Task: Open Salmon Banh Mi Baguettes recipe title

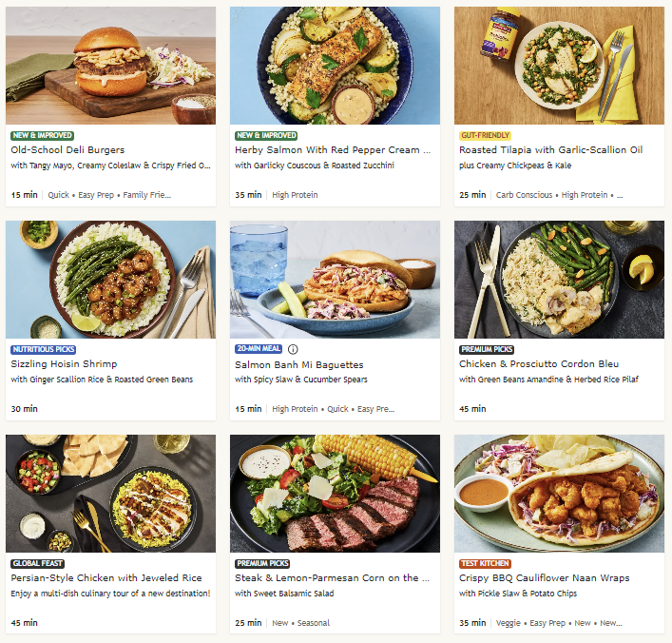Action: [299, 364]
